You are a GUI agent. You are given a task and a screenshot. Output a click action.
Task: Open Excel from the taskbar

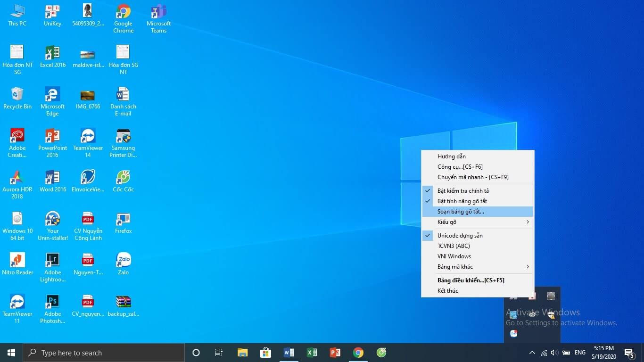click(312, 353)
